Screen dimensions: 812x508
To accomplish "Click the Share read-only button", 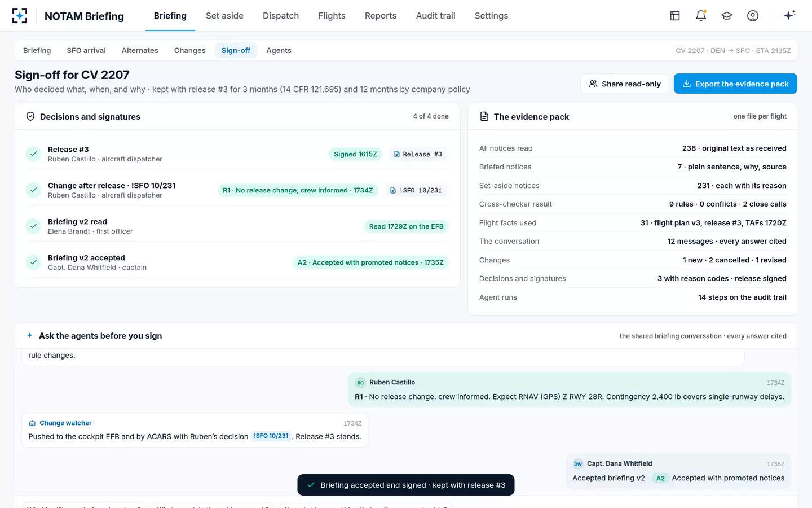I will [625, 84].
